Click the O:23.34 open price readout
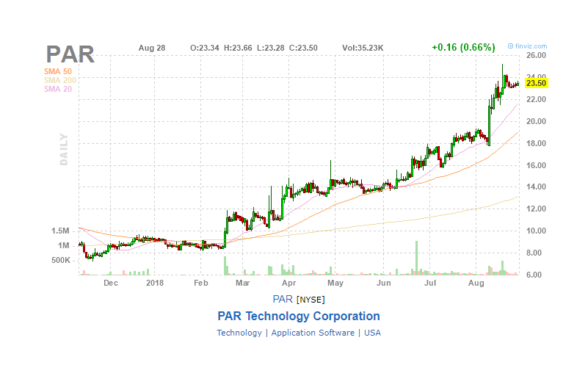This screenshot has height=376, width=588. (x=205, y=48)
